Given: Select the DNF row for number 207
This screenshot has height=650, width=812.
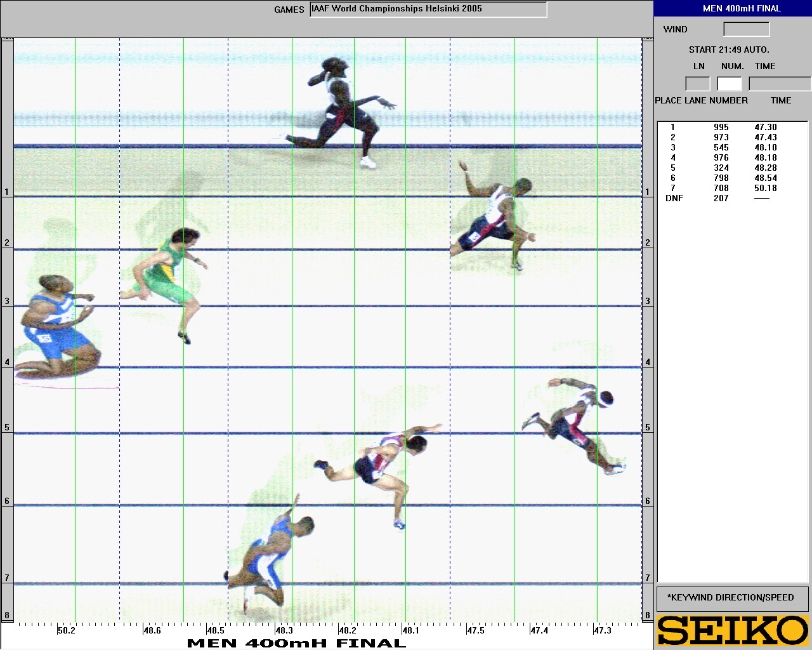Looking at the screenshot, I should 721,198.
